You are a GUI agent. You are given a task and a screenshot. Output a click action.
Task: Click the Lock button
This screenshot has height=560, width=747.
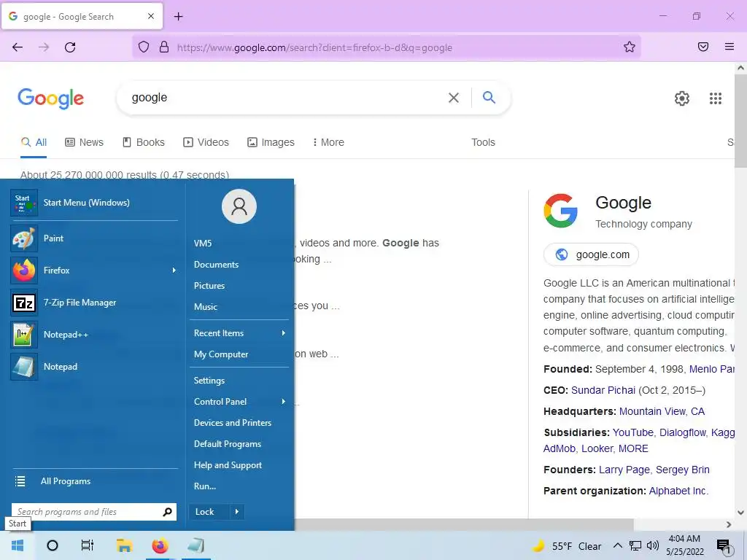209,512
